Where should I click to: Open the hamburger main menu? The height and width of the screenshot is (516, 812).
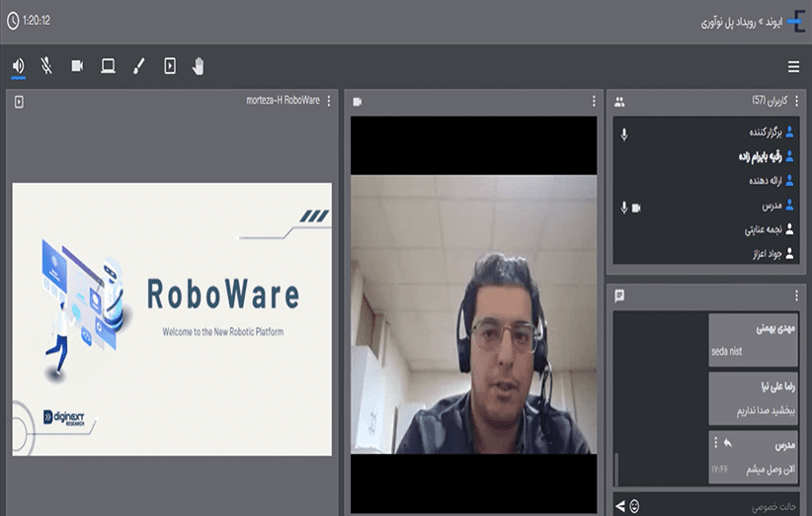pos(793,67)
